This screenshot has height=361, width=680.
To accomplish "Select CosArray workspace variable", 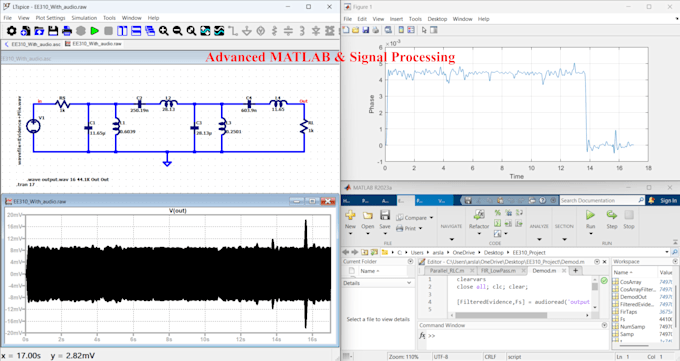I will (x=630, y=282).
